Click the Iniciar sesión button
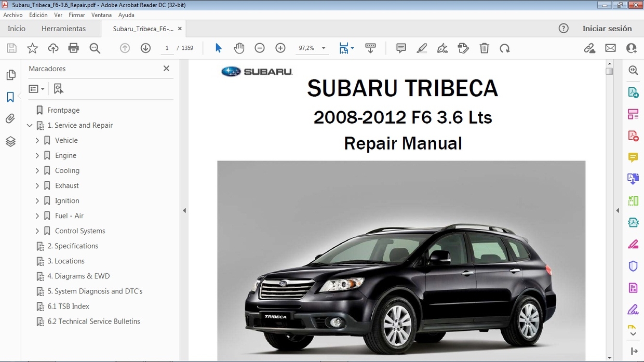644x362 pixels. point(608,29)
